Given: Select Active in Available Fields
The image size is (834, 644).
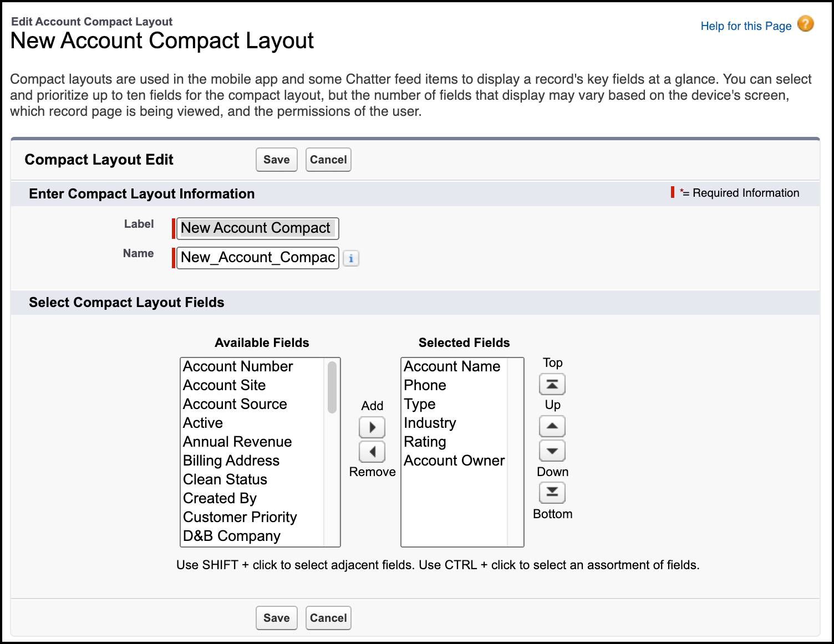Looking at the screenshot, I should [x=252, y=423].
